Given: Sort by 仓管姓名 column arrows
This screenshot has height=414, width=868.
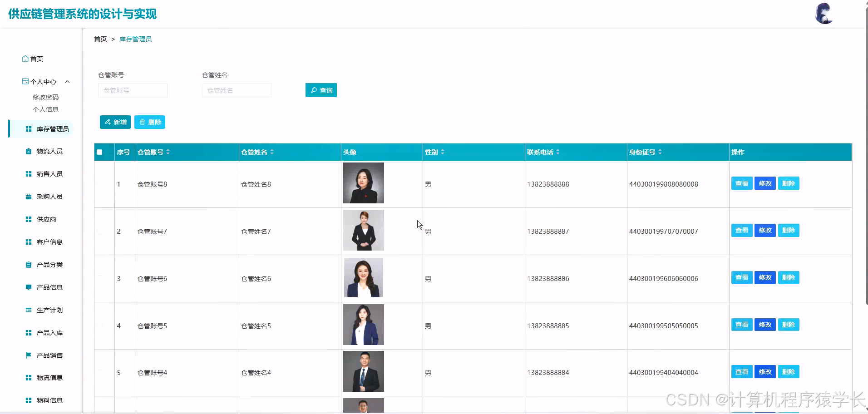Looking at the screenshot, I should coord(272,152).
